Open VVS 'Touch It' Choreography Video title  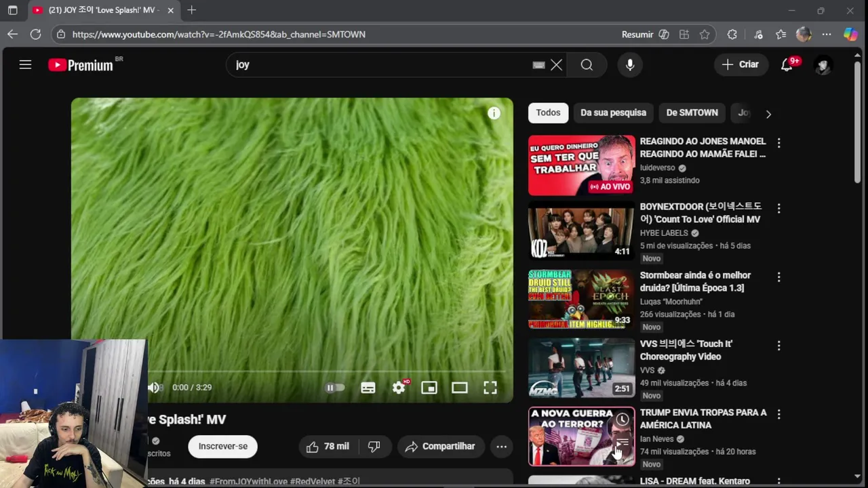point(686,350)
